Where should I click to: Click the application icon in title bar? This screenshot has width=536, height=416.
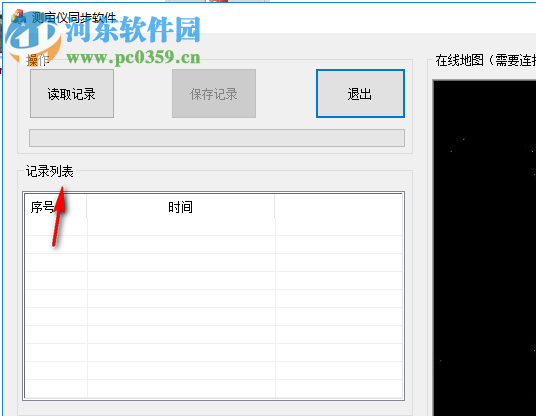pyautogui.click(x=18, y=17)
